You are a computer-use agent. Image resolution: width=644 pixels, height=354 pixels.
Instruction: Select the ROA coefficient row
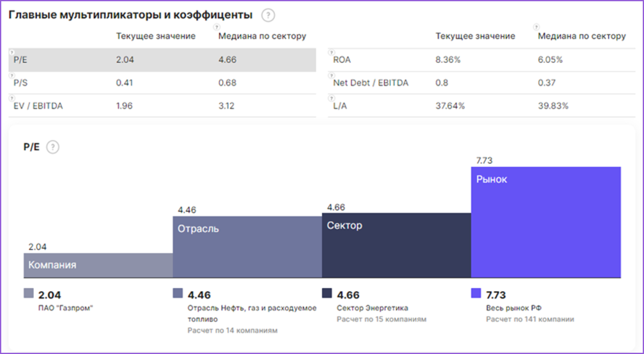(481, 60)
